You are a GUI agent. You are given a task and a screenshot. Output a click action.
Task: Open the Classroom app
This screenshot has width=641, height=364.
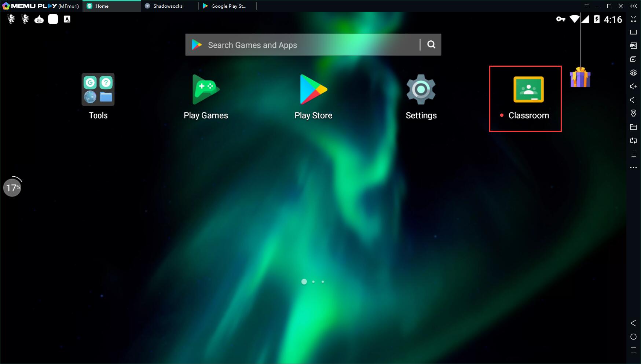[528, 90]
